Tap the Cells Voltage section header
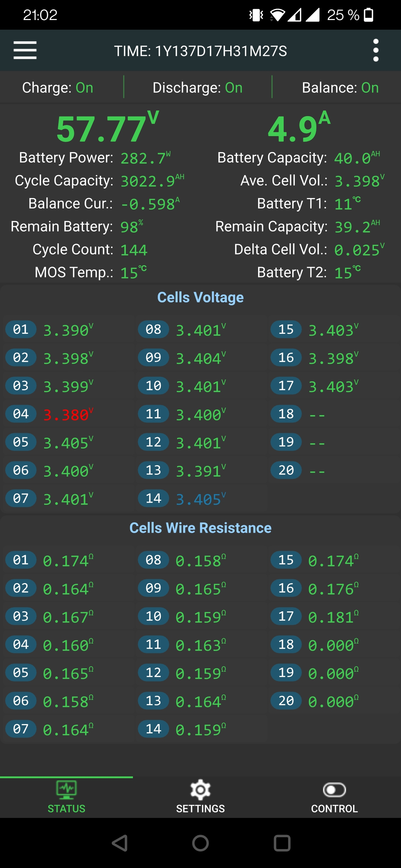Screen dimensions: 401x868 200,297
